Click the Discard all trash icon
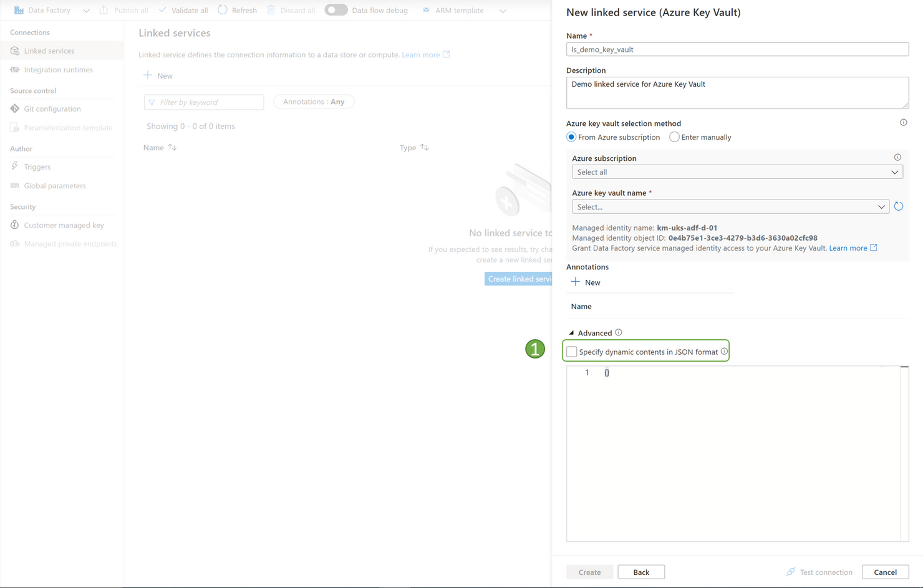 [x=271, y=10]
